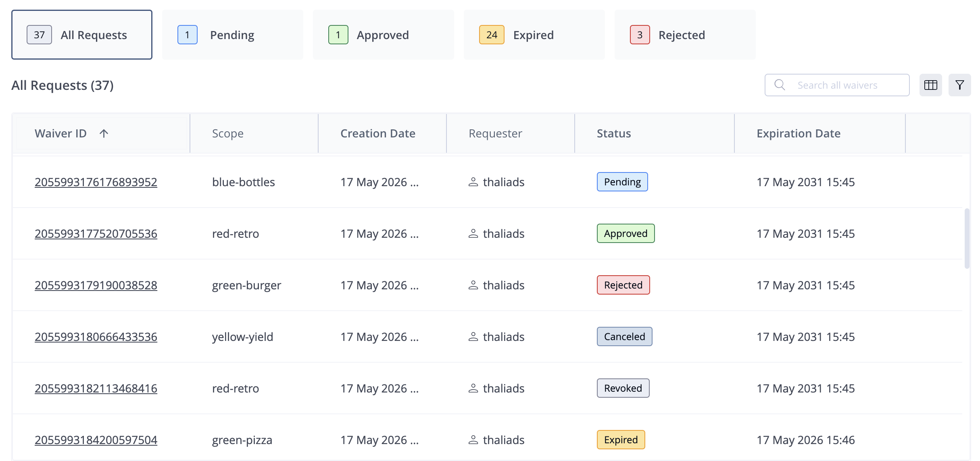This screenshot has height=461, width=980.
Task: Select the All Requests tab
Action: (x=82, y=35)
